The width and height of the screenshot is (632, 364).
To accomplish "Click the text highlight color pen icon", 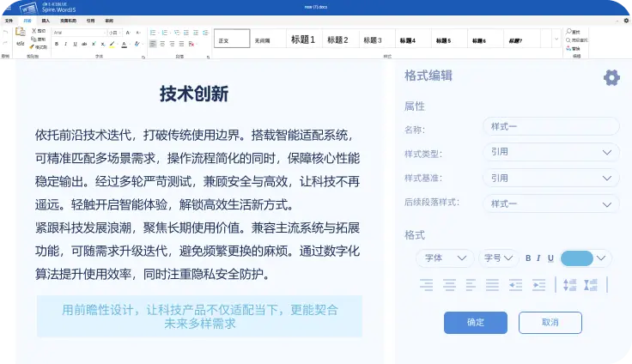I will coord(112,45).
